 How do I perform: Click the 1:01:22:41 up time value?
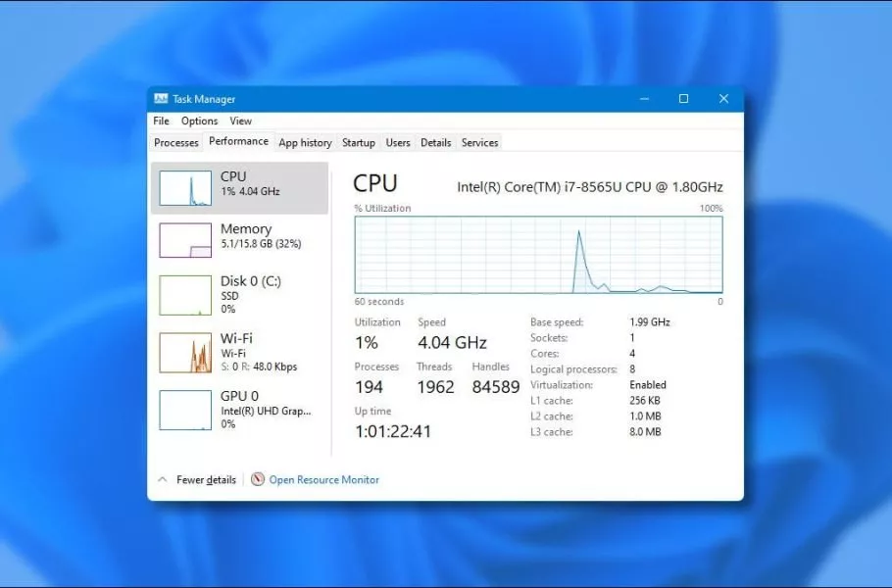[x=393, y=431]
